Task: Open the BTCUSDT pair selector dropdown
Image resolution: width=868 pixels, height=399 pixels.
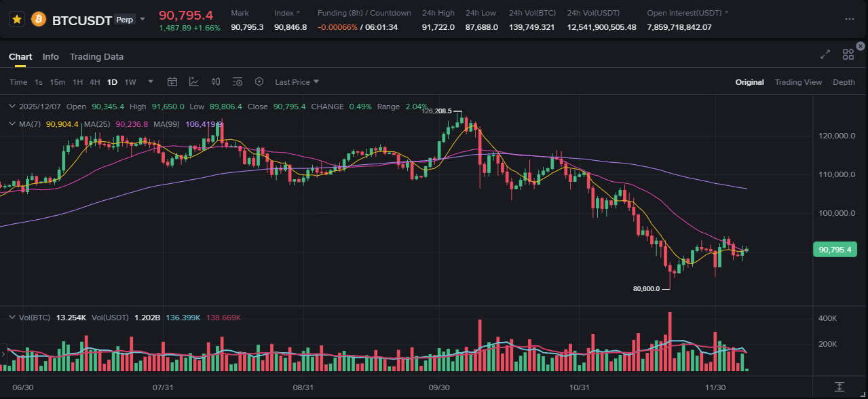Action: (143, 19)
